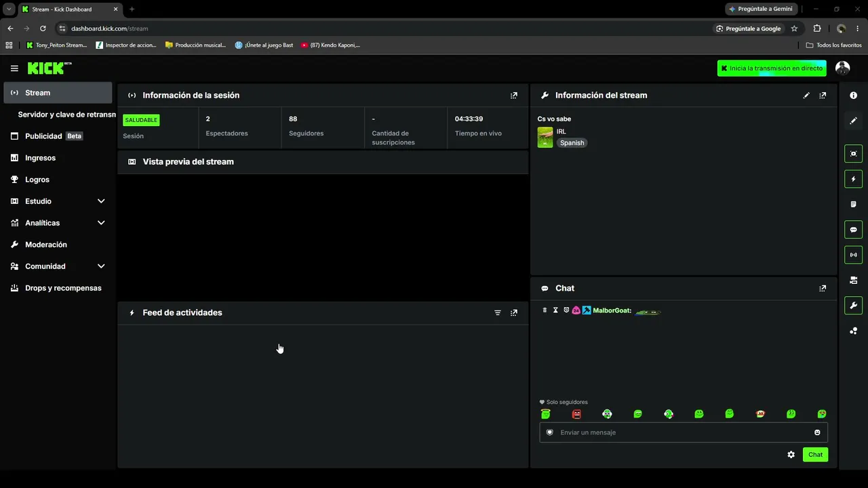
Task: Click the pencil icon in the right toolbar
Action: 854,121
